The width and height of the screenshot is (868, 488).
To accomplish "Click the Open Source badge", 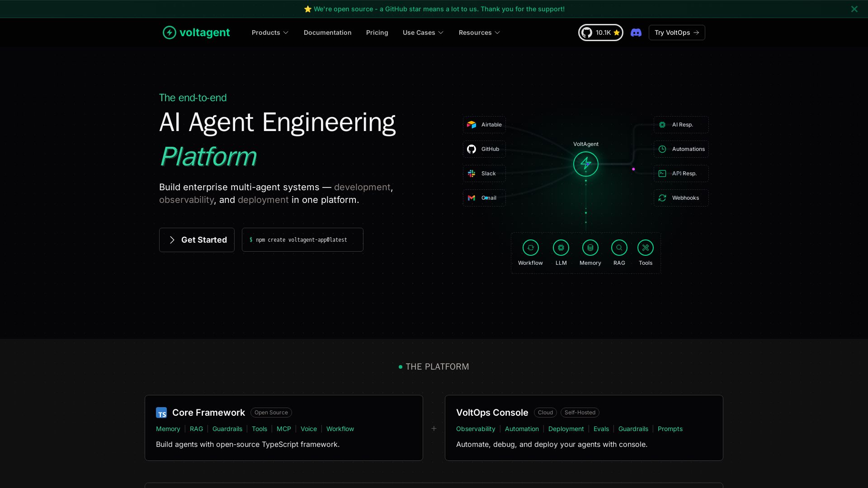I will tap(271, 413).
